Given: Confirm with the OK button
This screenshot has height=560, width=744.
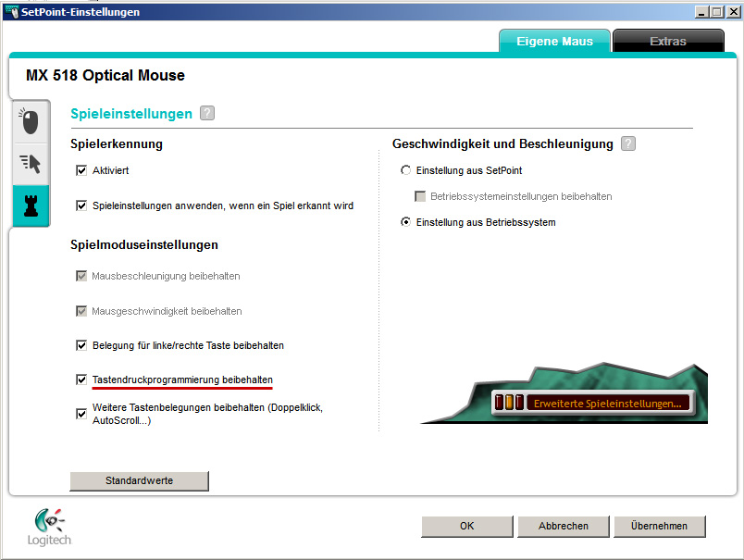Looking at the screenshot, I should tap(467, 527).
